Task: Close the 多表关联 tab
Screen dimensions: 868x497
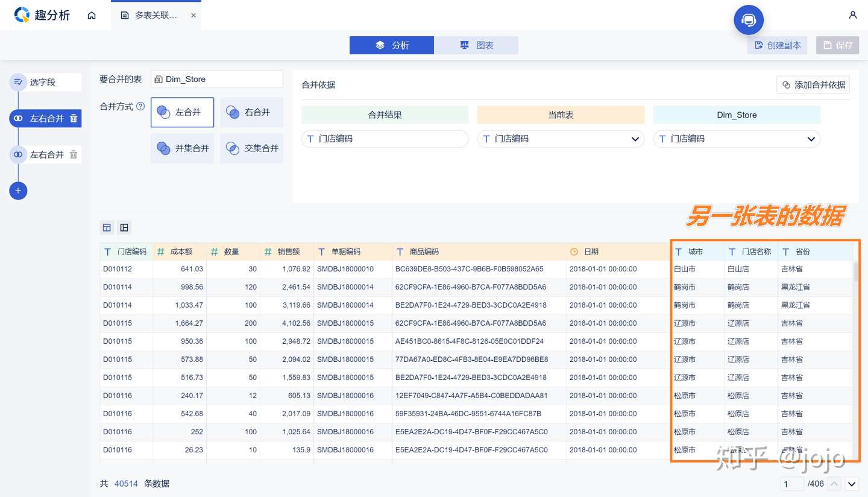Action: click(193, 16)
